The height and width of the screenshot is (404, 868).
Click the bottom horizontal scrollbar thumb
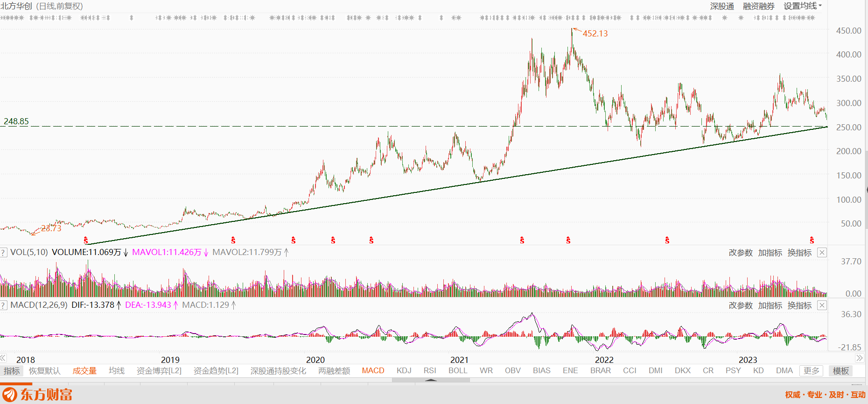coord(431,380)
